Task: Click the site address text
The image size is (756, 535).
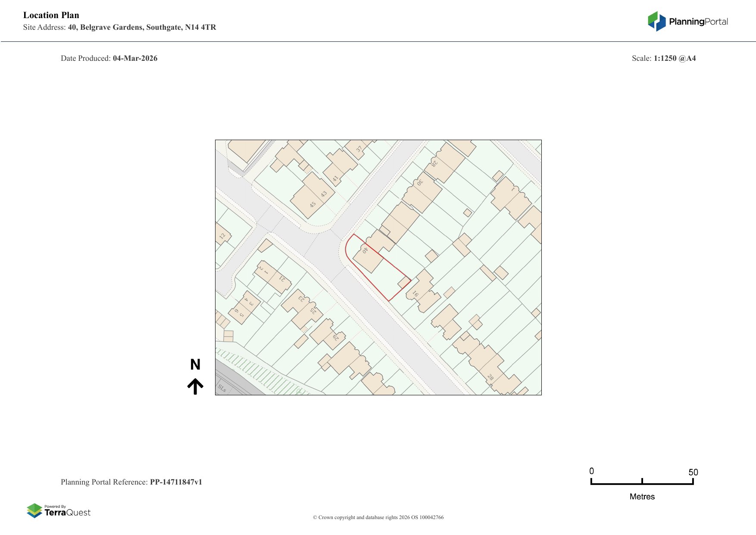Action: coord(142,27)
